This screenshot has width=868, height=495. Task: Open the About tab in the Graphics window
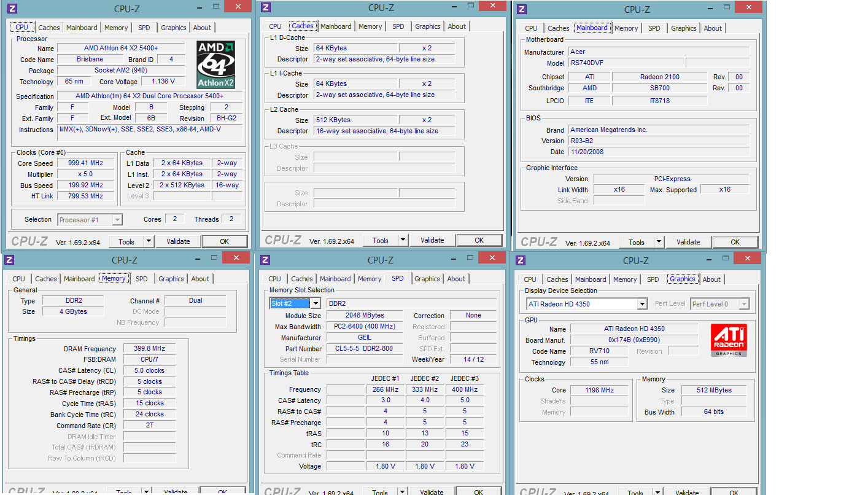pos(711,279)
